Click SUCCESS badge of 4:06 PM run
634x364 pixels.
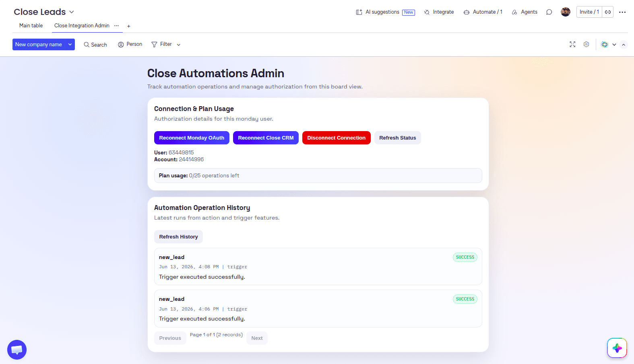pyautogui.click(x=465, y=299)
